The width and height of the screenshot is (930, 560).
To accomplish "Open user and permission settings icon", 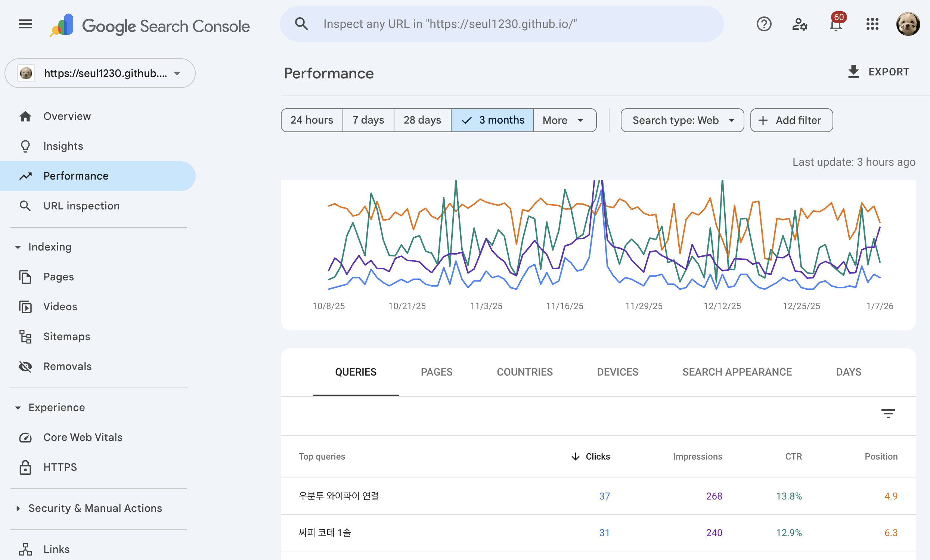I will point(799,24).
